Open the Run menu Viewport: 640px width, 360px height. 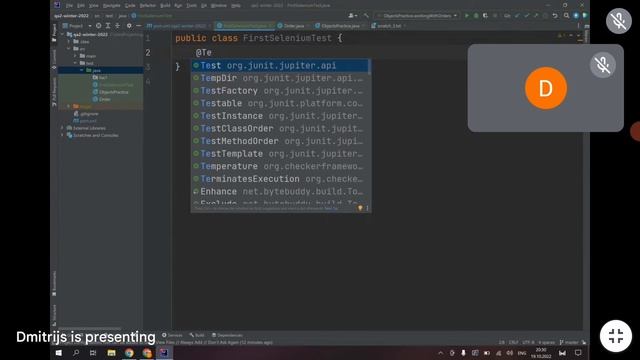coord(178,6)
